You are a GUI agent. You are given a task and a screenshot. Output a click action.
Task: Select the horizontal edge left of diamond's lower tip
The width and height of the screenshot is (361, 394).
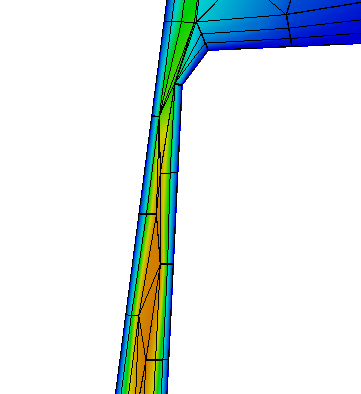132,315
